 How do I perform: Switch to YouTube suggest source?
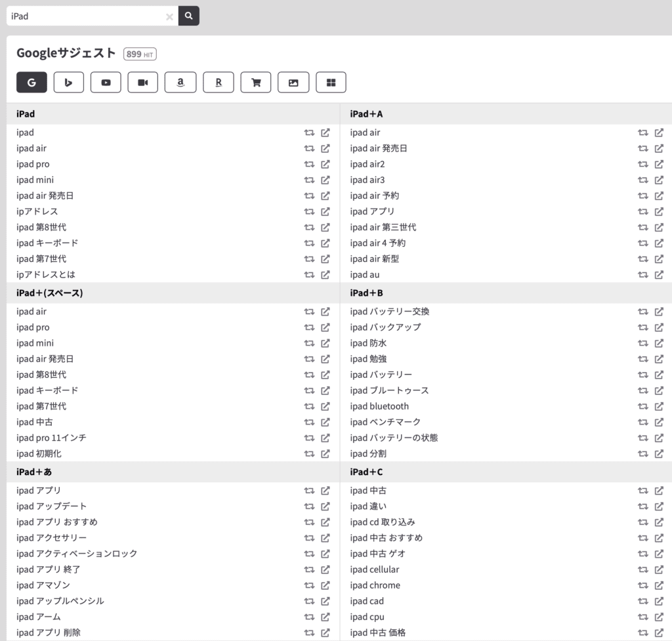pyautogui.click(x=106, y=82)
